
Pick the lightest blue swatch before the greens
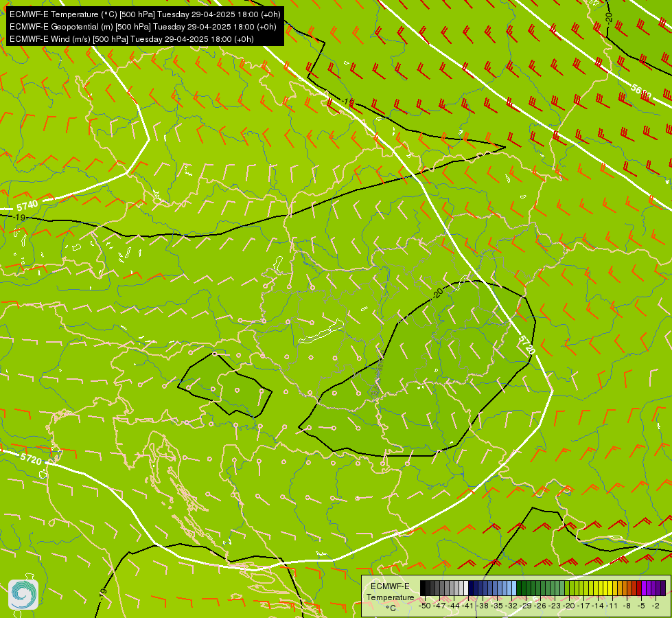tap(514, 588)
